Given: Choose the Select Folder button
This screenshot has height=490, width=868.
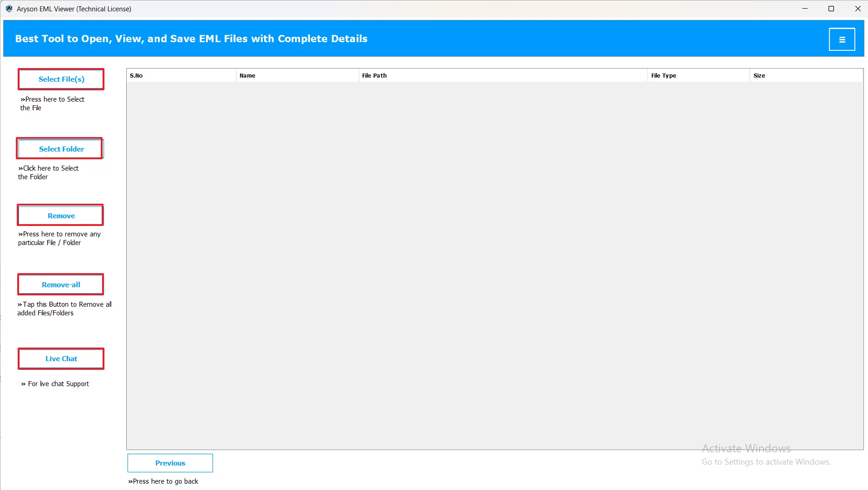Looking at the screenshot, I should pos(61,149).
